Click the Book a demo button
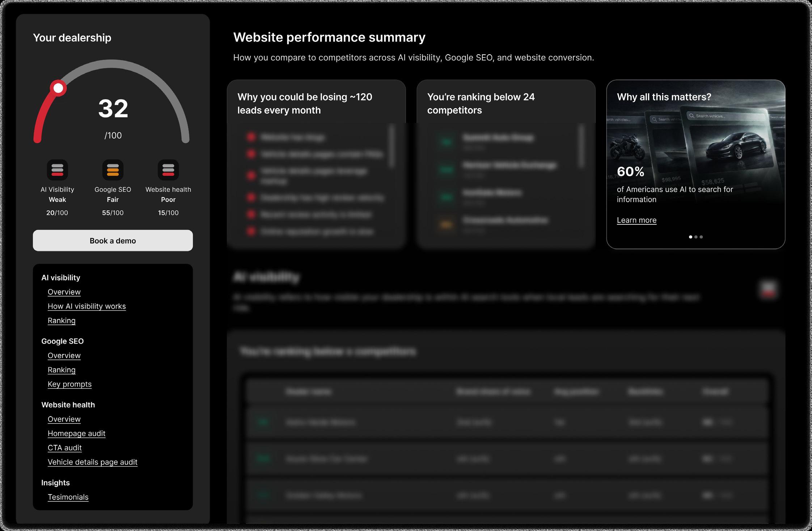 (x=113, y=241)
